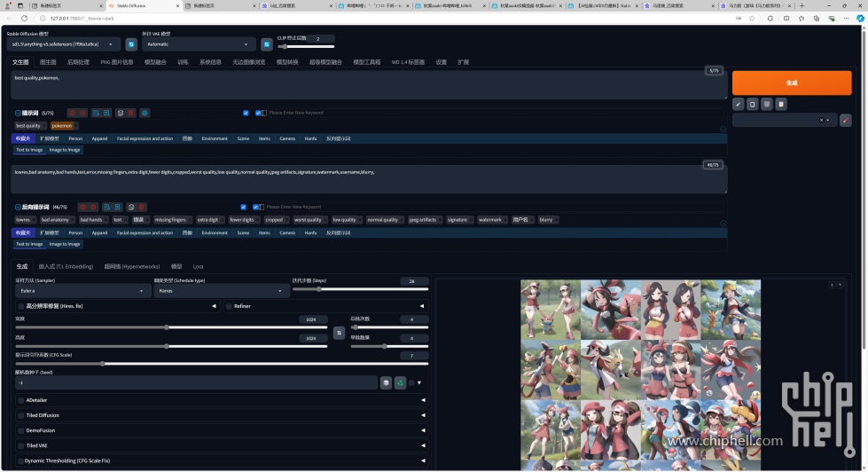The height and width of the screenshot is (472, 868).
Task: Remove the 'pokemon' prompt tag
Action: pos(76,126)
